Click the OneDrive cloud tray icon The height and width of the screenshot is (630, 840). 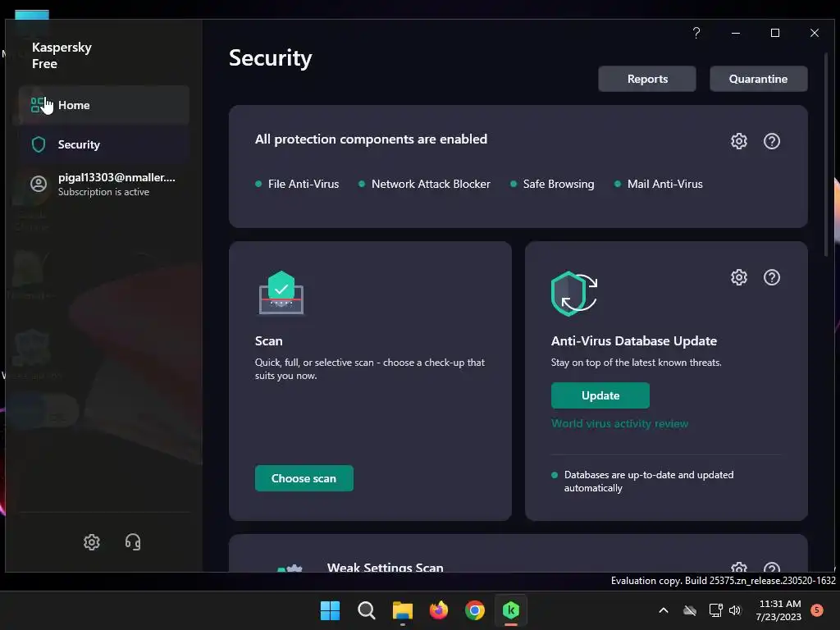pos(690,610)
